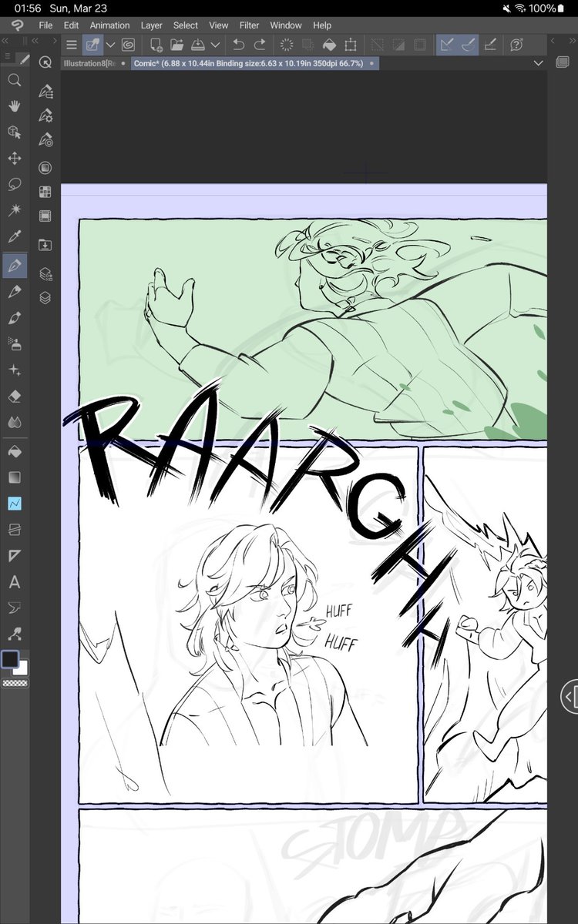Viewport: 578px width, 924px height.
Task: Open the Edit menu
Action: (x=71, y=25)
